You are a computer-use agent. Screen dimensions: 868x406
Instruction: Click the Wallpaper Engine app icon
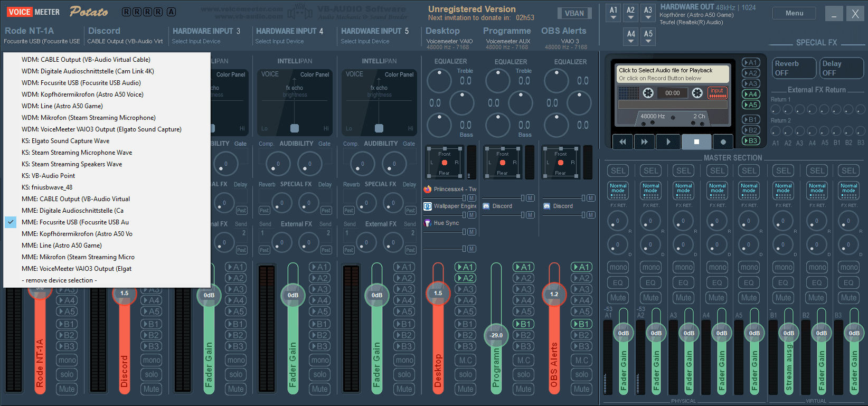point(428,206)
